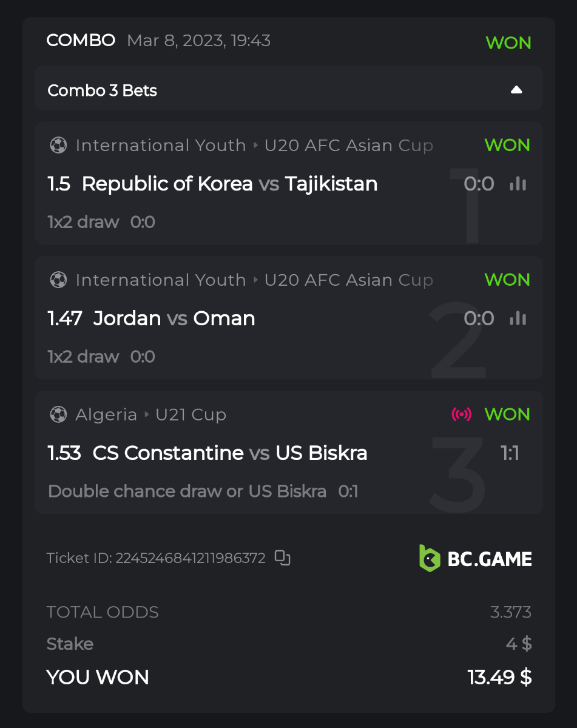Open Jordan vs Oman match
577x728 pixels.
[174, 318]
